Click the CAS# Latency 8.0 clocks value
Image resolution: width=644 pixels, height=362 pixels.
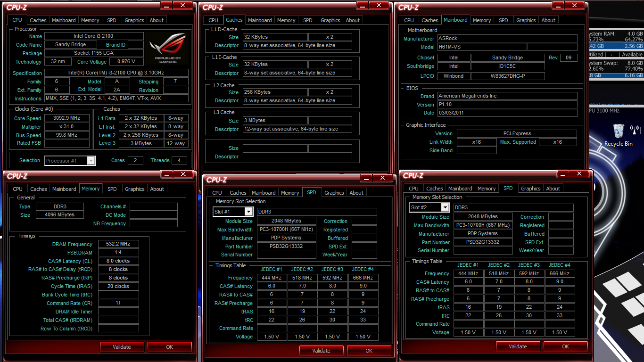(x=118, y=261)
